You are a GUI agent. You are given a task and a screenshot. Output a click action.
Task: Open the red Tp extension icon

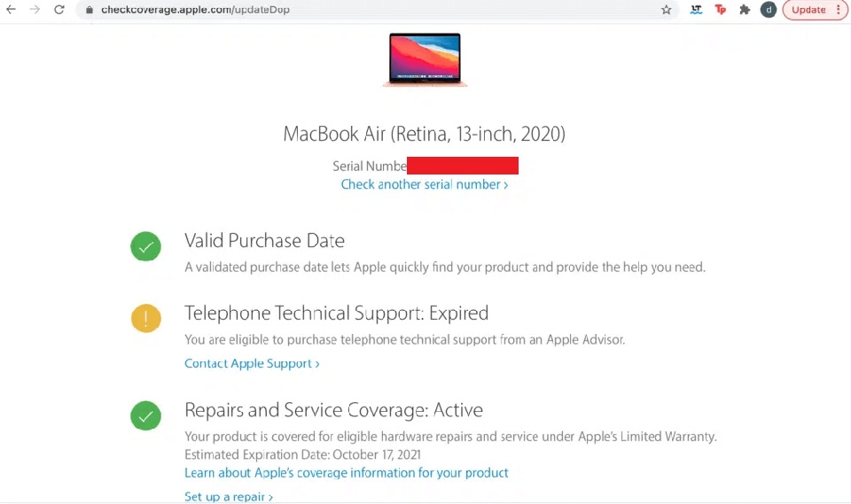pyautogui.click(x=721, y=10)
